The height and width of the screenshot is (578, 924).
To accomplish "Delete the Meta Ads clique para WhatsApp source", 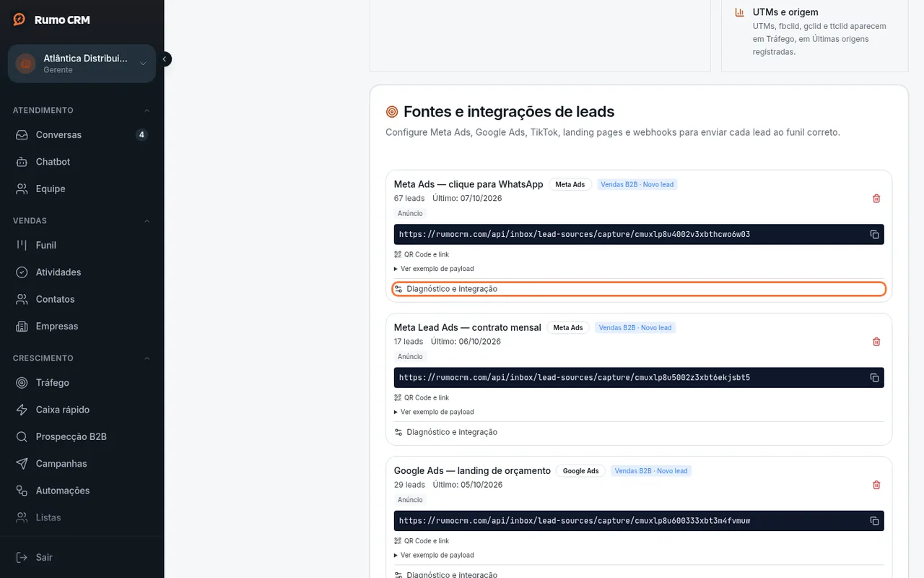I will click(876, 199).
